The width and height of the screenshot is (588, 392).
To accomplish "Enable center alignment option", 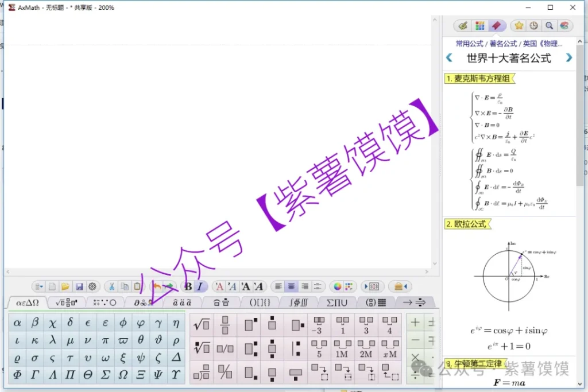I will coord(292,286).
